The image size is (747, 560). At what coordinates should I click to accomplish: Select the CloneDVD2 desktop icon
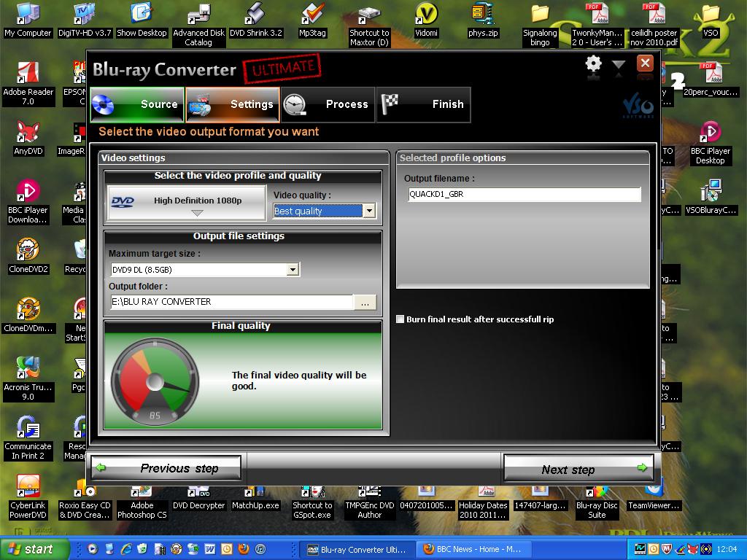point(28,257)
